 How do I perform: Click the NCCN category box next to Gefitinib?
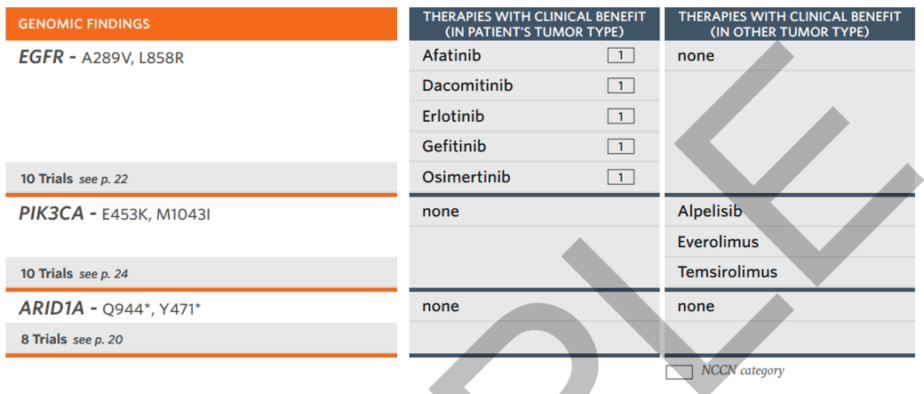[x=621, y=147]
